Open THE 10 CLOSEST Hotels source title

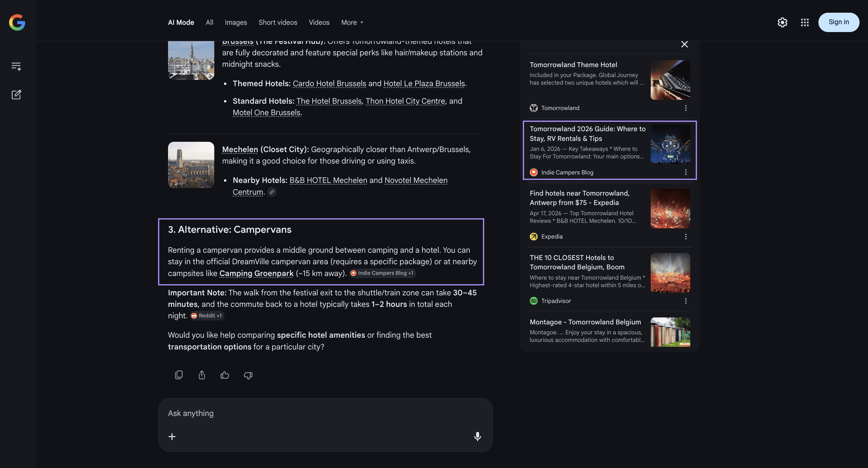click(577, 262)
